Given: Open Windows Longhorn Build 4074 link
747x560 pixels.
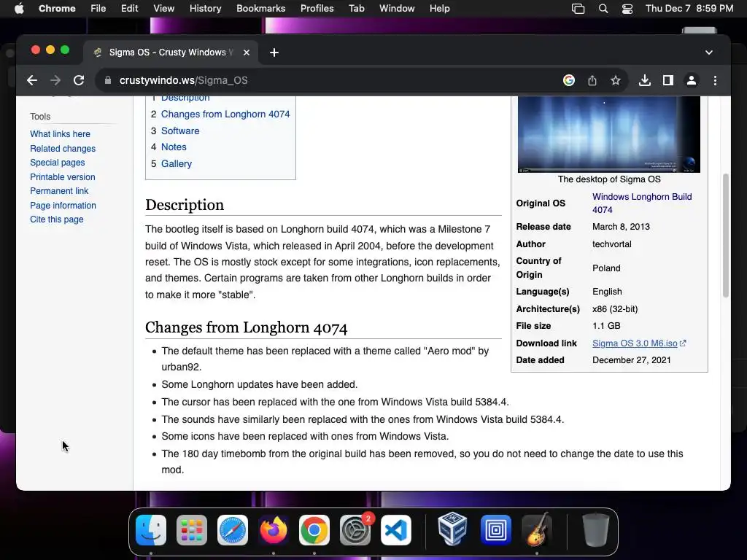Looking at the screenshot, I should [642, 203].
